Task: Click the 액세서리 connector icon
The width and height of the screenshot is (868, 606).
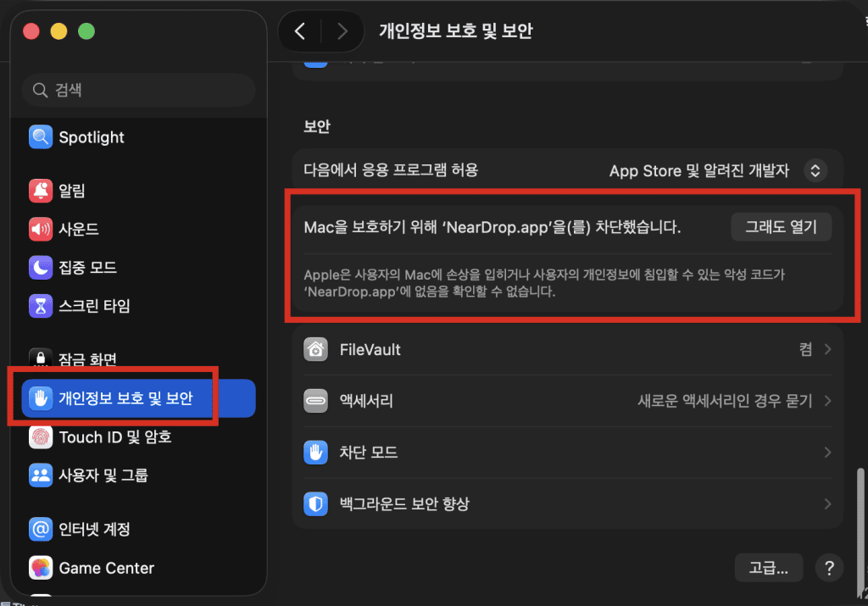Action: coord(315,401)
